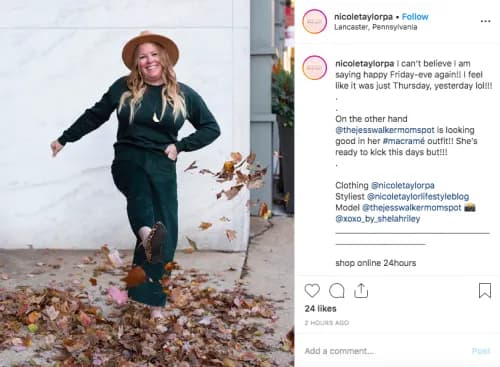Open the #macramé hashtag
The width and height of the screenshot is (500, 367).
(x=404, y=141)
